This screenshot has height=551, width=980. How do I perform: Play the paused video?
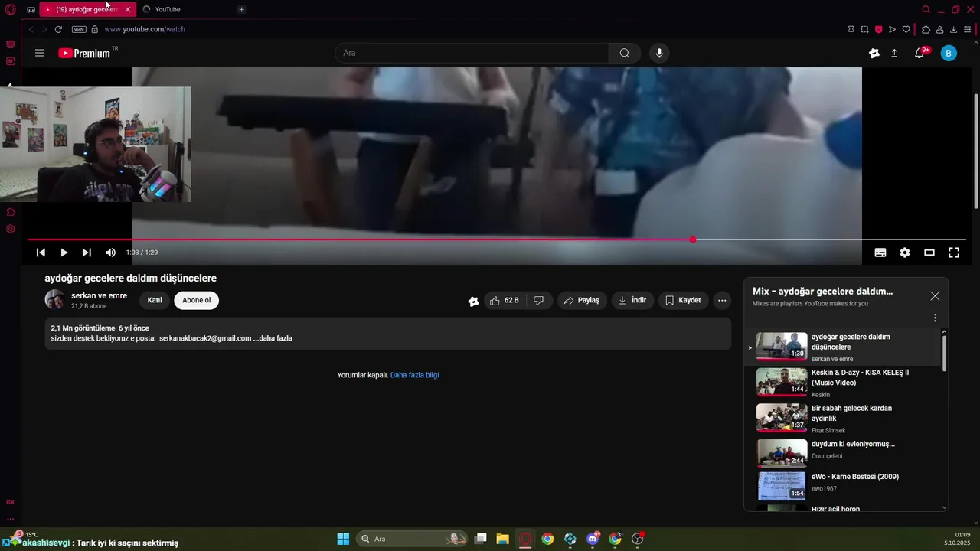click(64, 253)
